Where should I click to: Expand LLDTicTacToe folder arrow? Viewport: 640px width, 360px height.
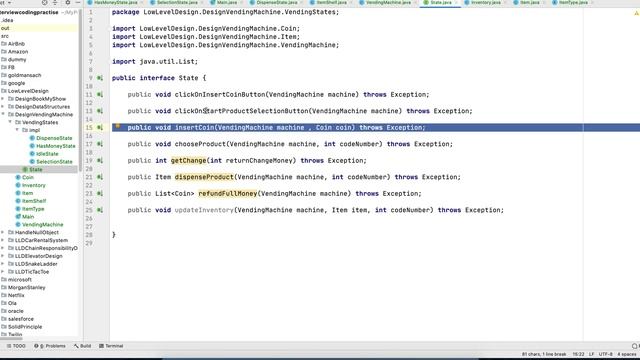click(x=3, y=271)
